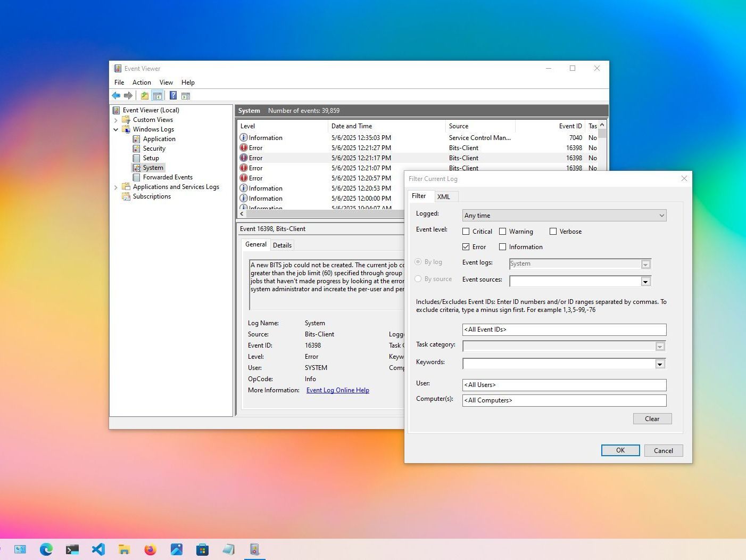Expand the Event sources dropdown
746x560 pixels.
[645, 282]
